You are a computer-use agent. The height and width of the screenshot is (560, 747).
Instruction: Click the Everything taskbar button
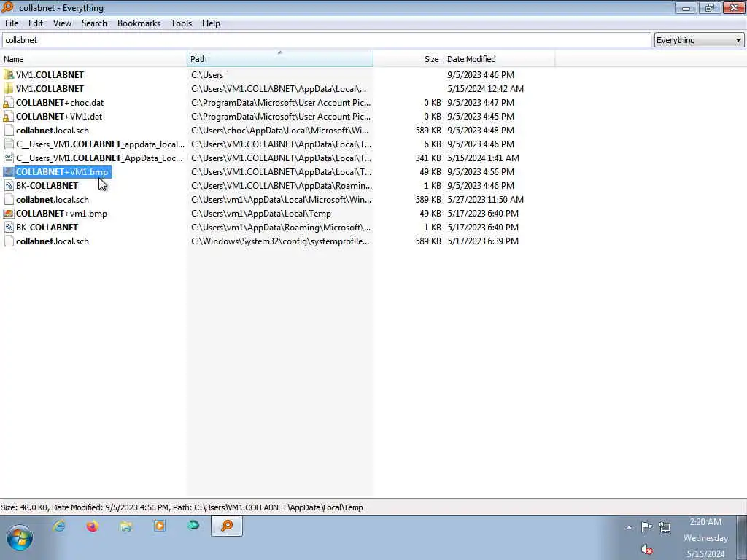(227, 526)
